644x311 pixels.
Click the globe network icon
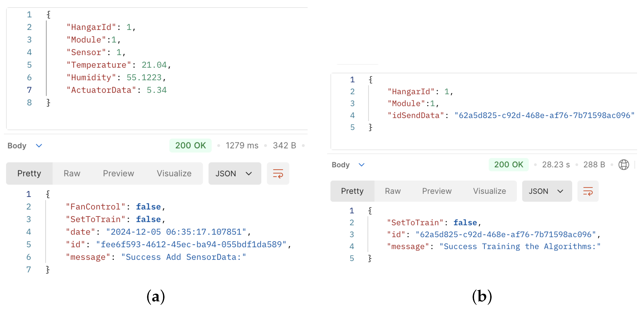tap(623, 165)
